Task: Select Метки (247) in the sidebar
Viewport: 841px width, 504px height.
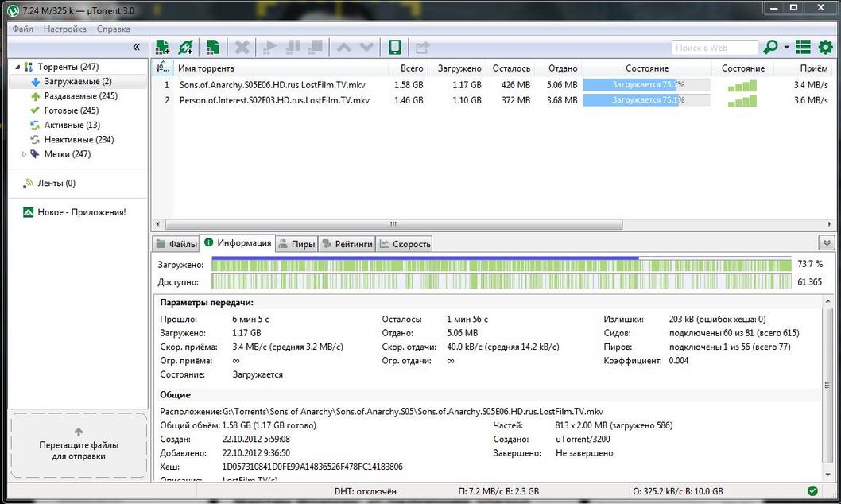Action: click(x=67, y=154)
